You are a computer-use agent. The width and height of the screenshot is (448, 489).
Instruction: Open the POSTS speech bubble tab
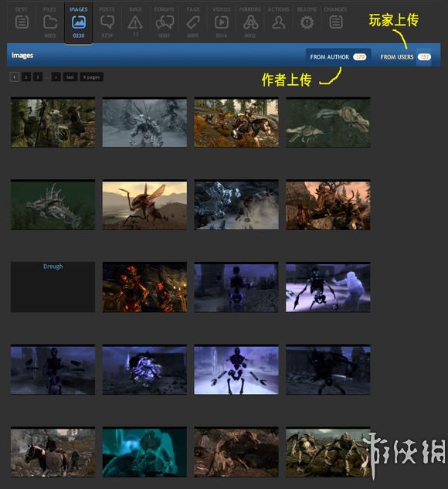click(107, 22)
